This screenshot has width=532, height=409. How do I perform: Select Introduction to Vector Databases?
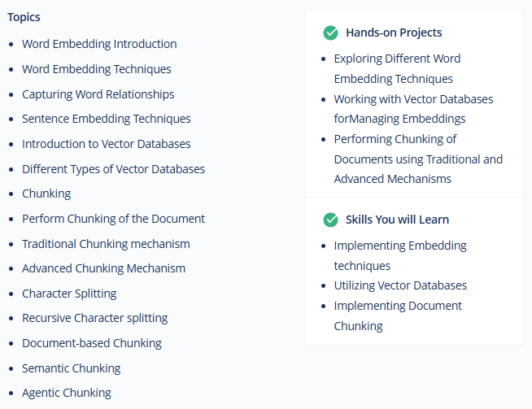click(107, 144)
